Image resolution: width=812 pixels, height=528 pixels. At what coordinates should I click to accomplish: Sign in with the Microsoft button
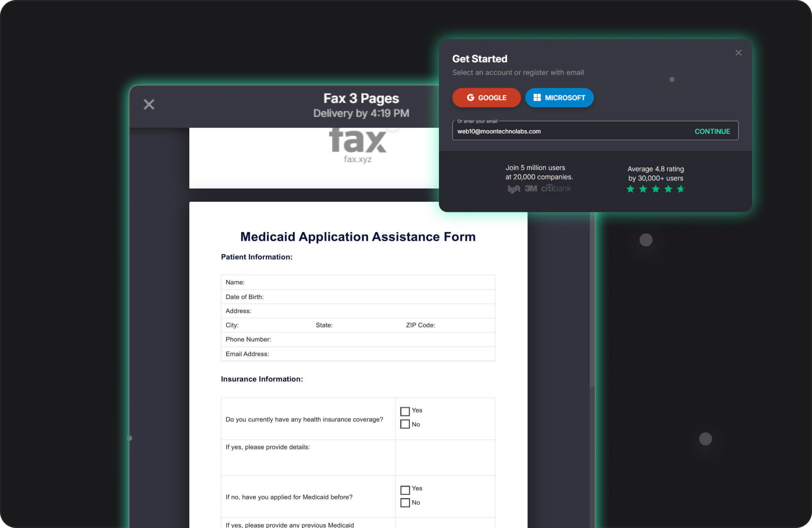(x=559, y=98)
